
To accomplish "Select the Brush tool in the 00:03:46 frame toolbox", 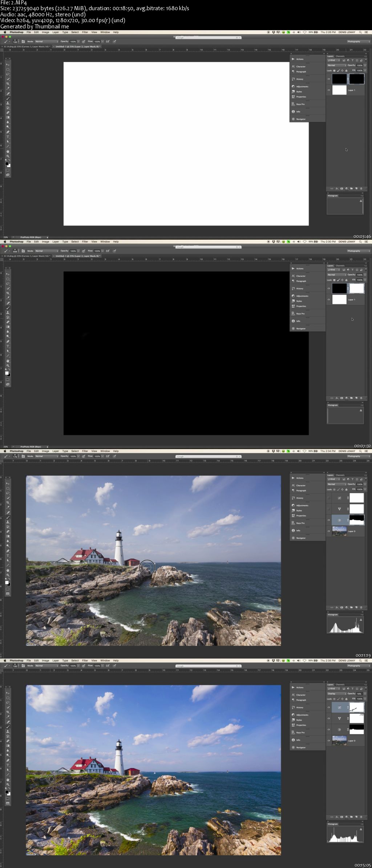I will click(x=8, y=98).
